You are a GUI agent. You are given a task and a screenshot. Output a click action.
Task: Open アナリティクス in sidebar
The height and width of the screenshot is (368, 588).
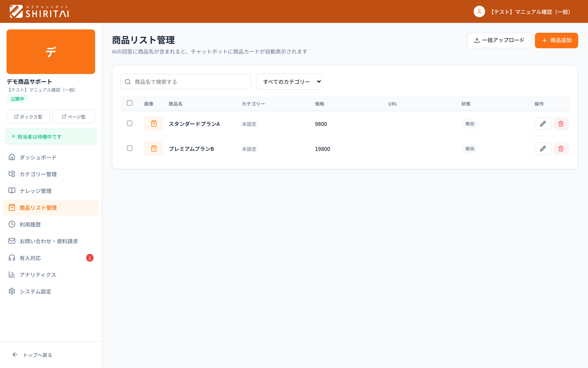(x=51, y=275)
